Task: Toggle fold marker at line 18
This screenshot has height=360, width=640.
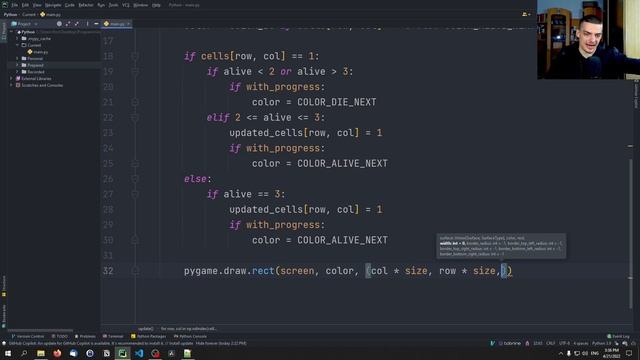Action: click(x=135, y=56)
